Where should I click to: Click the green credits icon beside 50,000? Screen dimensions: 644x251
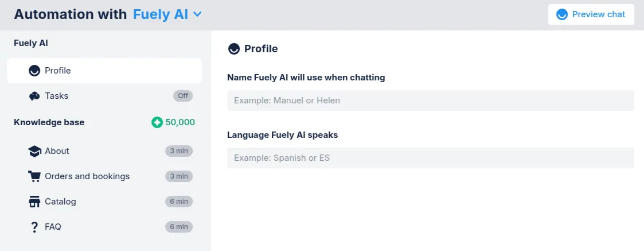coord(157,122)
